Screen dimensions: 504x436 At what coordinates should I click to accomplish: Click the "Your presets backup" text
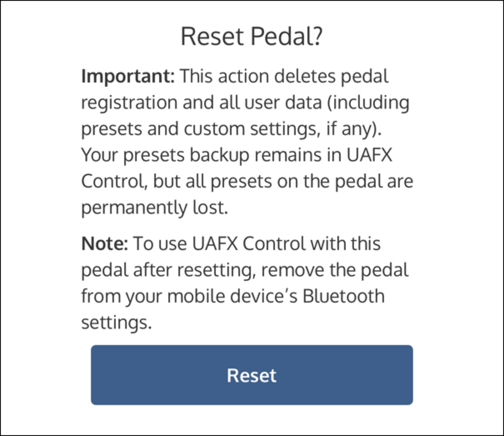(x=165, y=155)
